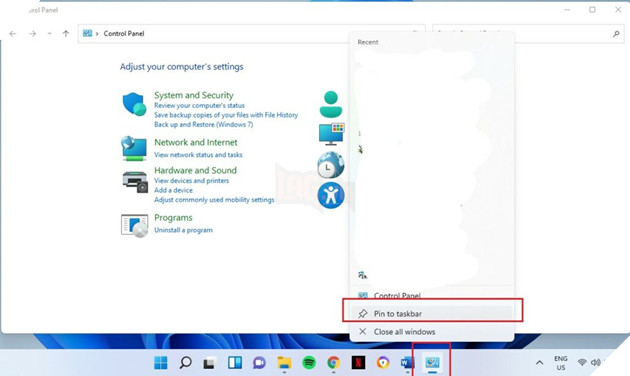630x376 pixels.
Task: Open Chat app on the taskbar
Action: 259,363
